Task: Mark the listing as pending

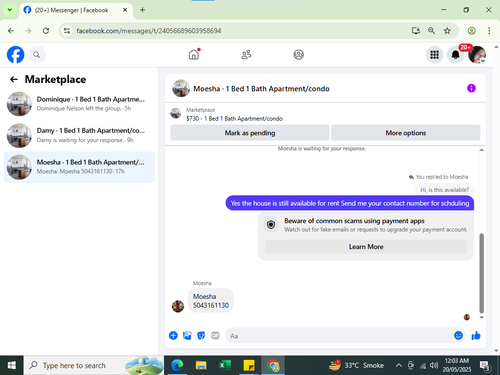Action: tap(250, 133)
